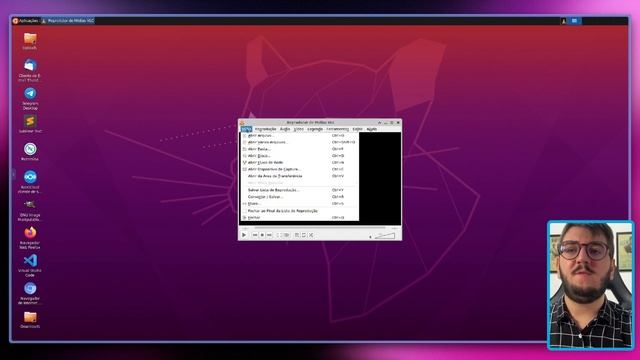Mute audio via the speaker icon

pos(370,236)
